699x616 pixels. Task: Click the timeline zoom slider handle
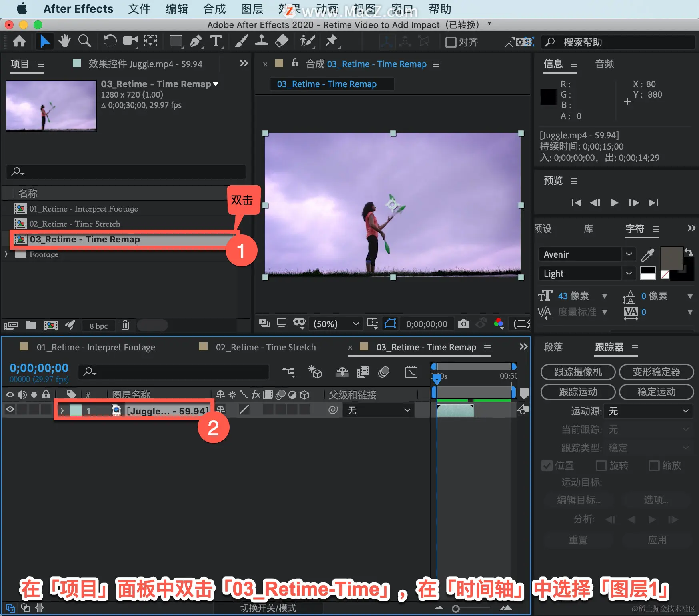455,608
